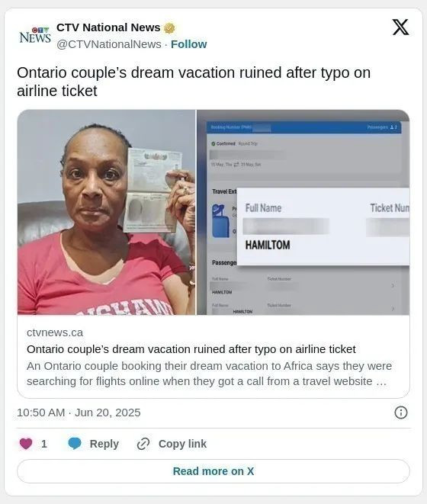Click the Read more on X button
Viewport: 427px width, 504px height.
pyautogui.click(x=213, y=471)
